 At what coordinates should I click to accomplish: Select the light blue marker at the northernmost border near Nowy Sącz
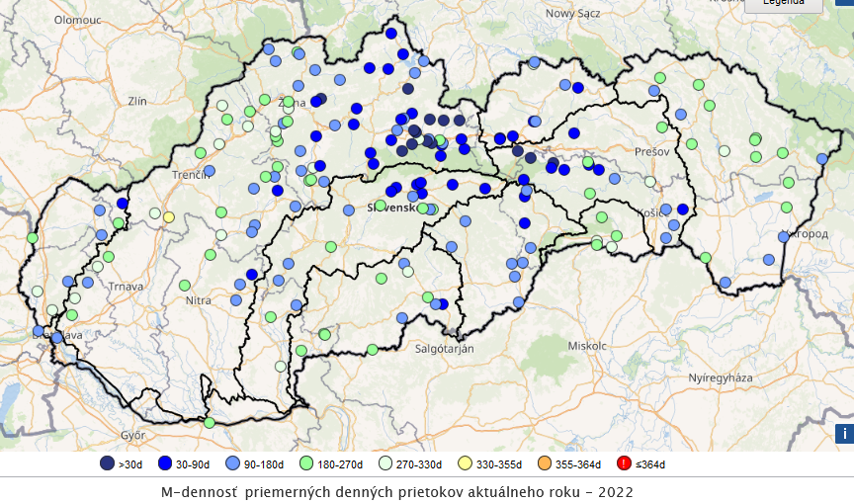(x=534, y=62)
